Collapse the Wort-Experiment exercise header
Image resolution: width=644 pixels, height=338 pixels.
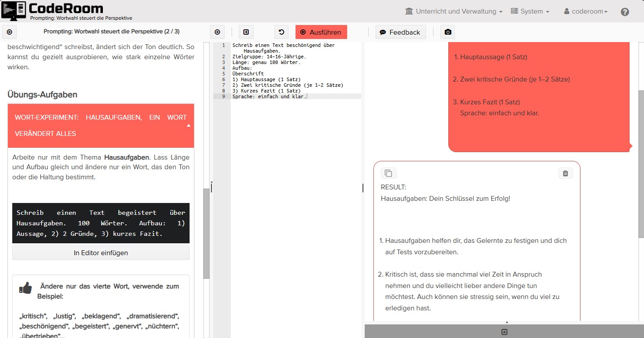[189, 125]
